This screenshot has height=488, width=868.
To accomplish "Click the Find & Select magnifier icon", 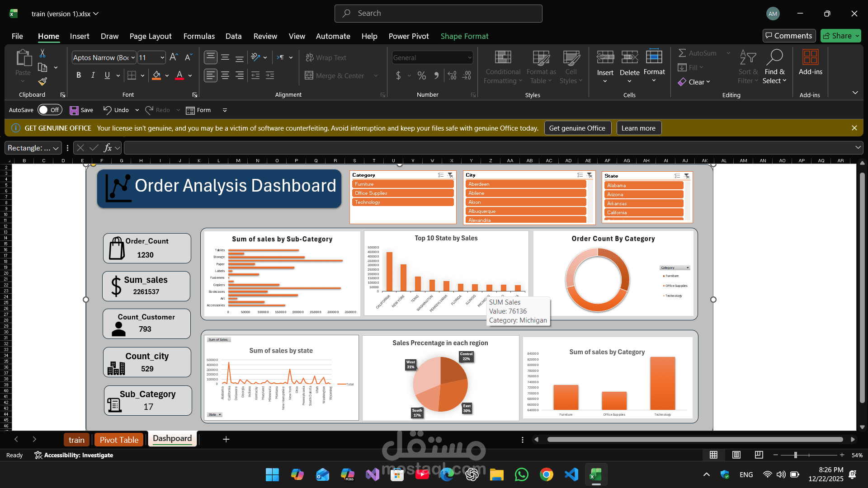I will tap(774, 56).
